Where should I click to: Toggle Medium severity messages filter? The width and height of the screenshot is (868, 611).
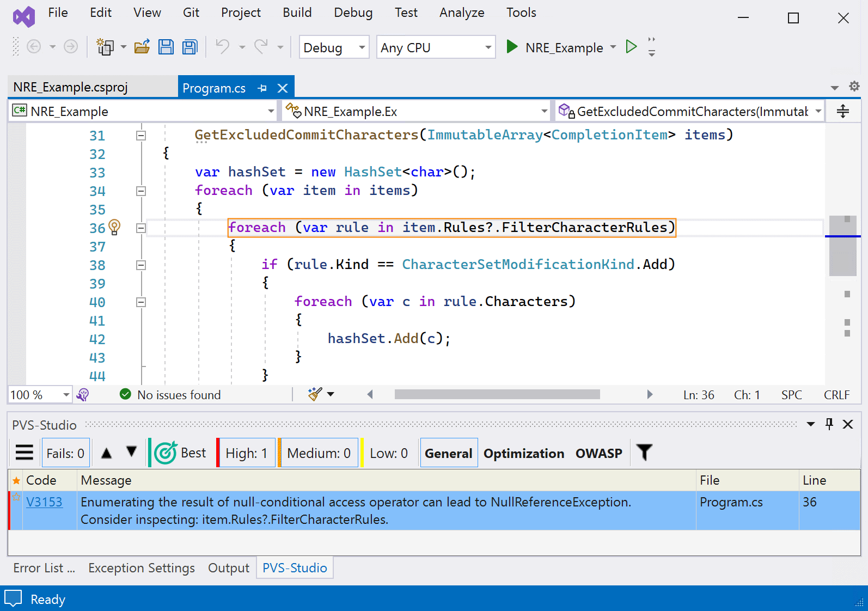pyautogui.click(x=319, y=453)
